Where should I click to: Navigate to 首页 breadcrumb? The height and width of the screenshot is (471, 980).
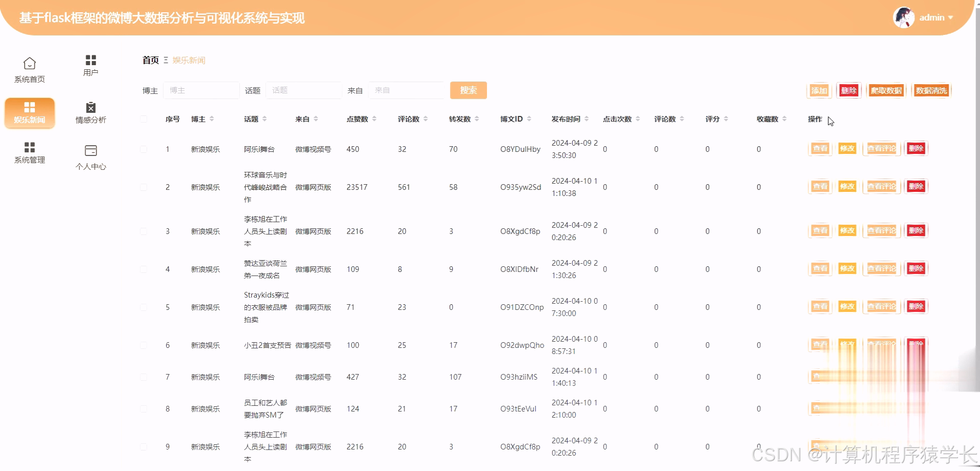[150, 60]
